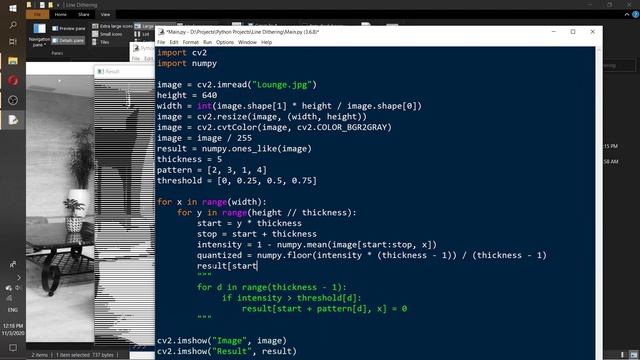Click the 'import numpy' line

(187, 64)
